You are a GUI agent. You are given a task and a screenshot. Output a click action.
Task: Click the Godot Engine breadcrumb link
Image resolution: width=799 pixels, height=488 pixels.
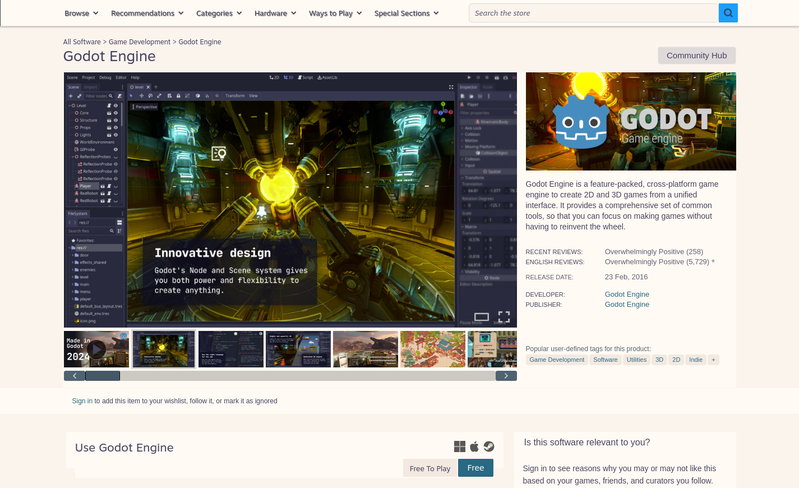[200, 42]
